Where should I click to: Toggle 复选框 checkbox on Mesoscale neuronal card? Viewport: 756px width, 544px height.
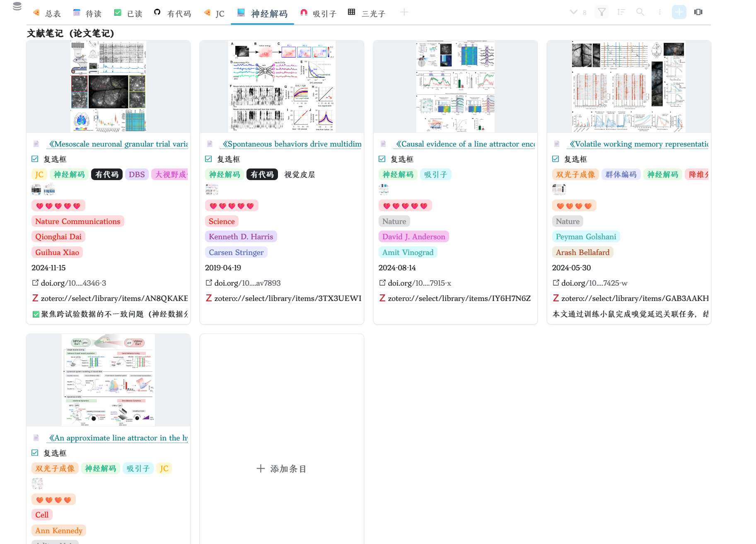[x=35, y=159]
